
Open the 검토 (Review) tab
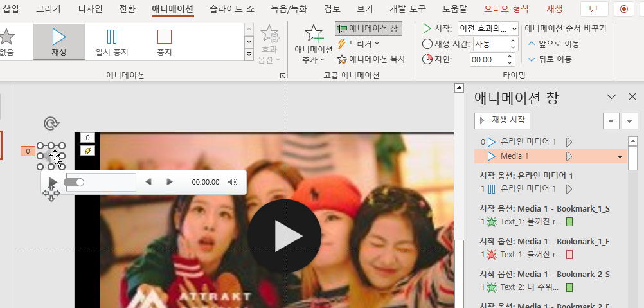(x=332, y=8)
